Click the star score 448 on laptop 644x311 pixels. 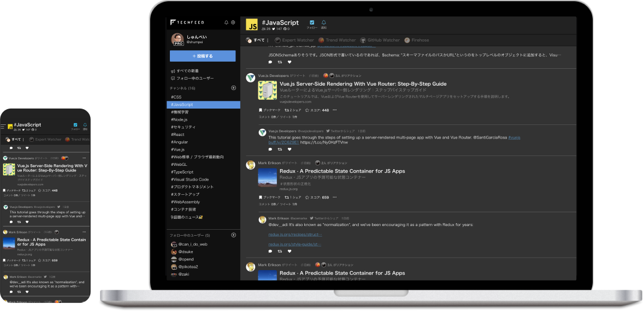tap(317, 110)
